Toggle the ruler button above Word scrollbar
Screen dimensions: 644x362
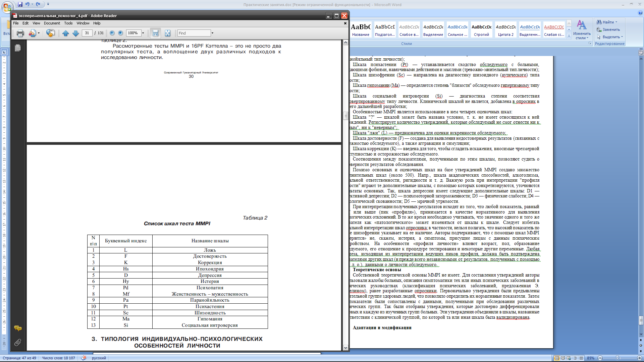641,53
